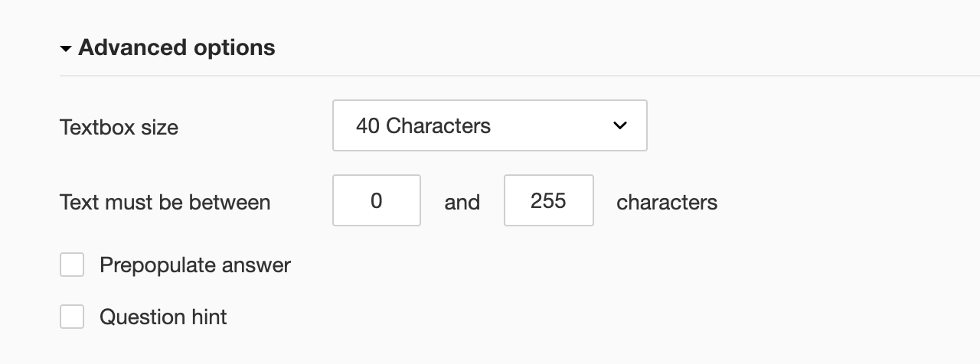Open the Textbox size dropdown
980x364 pixels.
(489, 125)
